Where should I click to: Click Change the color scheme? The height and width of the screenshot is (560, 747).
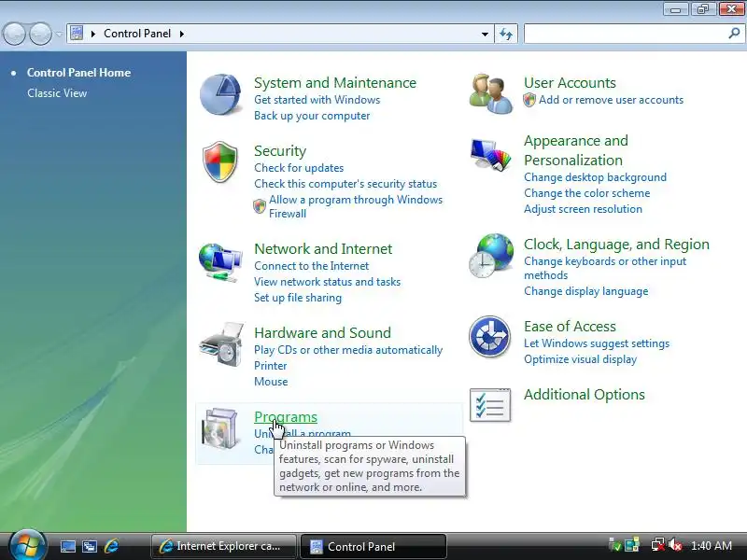coord(587,193)
